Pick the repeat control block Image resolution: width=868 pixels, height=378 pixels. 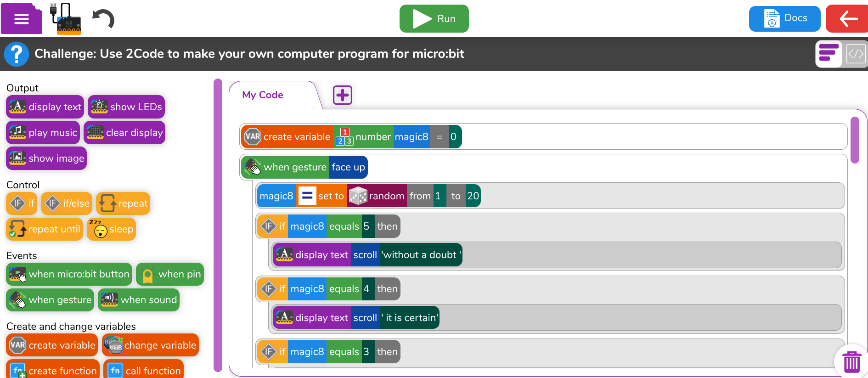(x=123, y=203)
